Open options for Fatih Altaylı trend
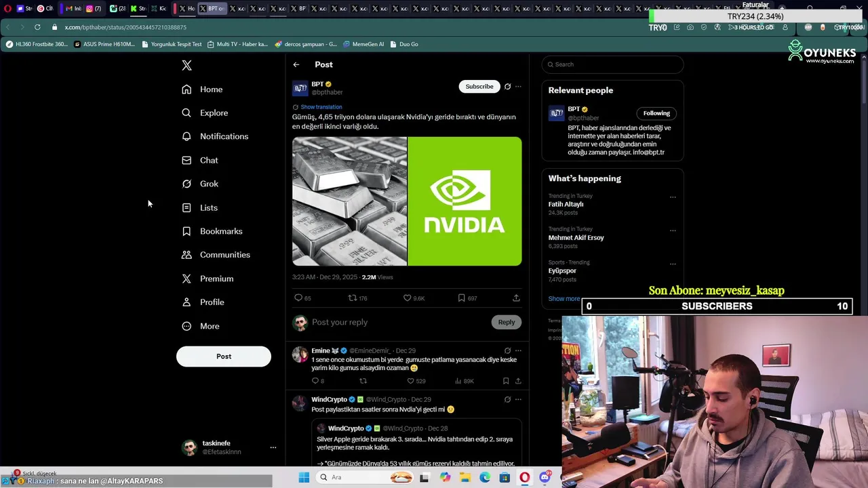868x488 pixels. [673, 197]
